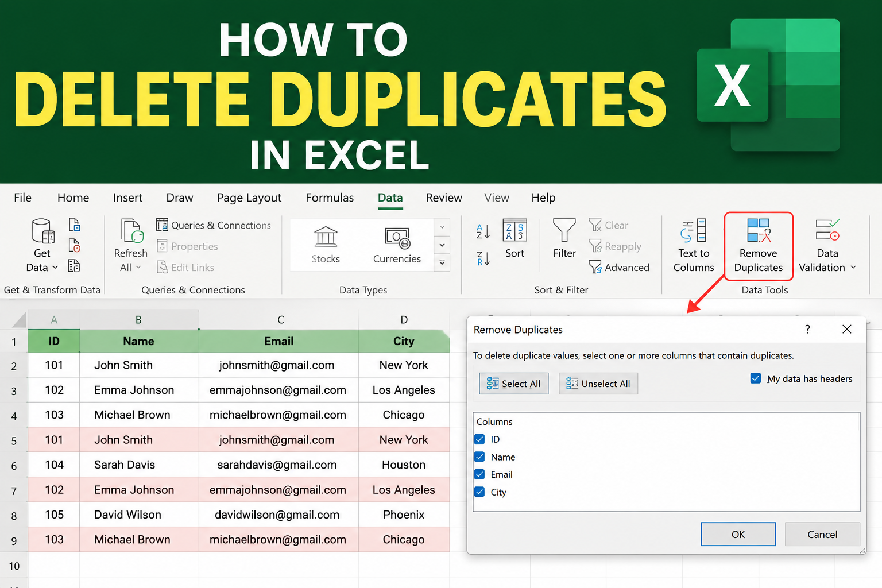This screenshot has height=588, width=882.
Task: Open Queries & Connections pane
Action: point(214,225)
